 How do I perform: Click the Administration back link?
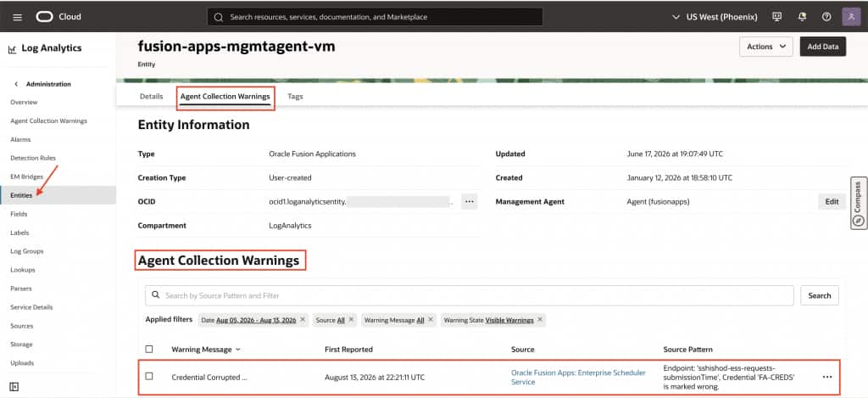[48, 84]
